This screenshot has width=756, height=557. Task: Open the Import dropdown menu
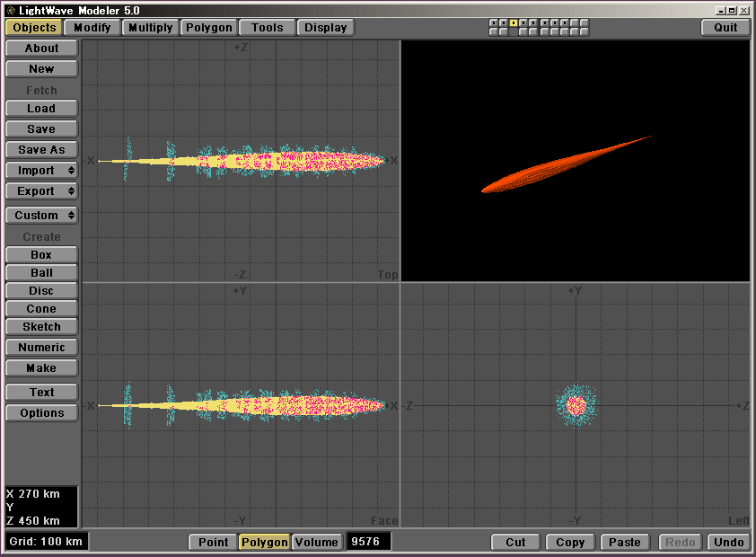click(41, 171)
